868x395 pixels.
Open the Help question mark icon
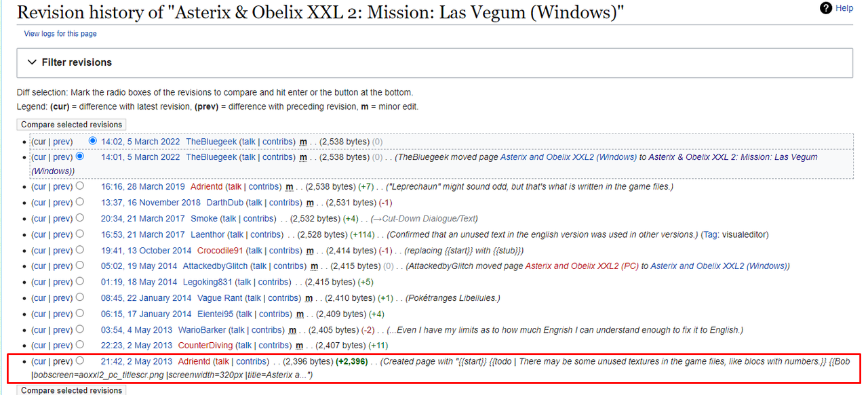coord(826,8)
